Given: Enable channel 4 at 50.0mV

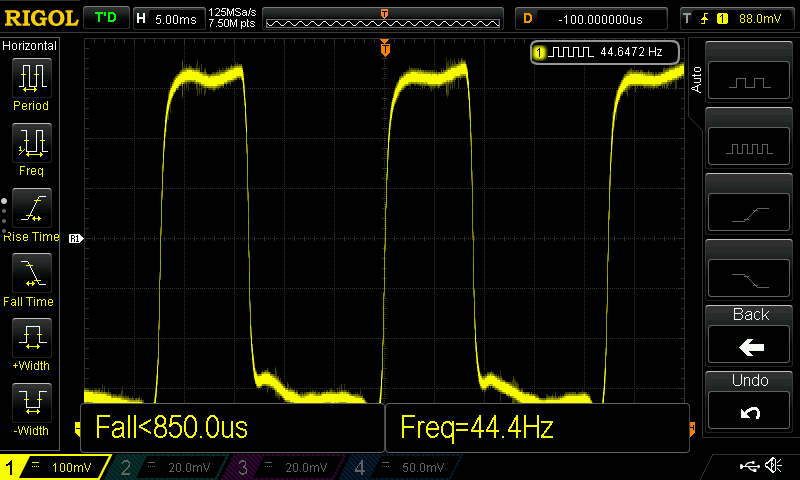Looking at the screenshot, I should [398, 467].
